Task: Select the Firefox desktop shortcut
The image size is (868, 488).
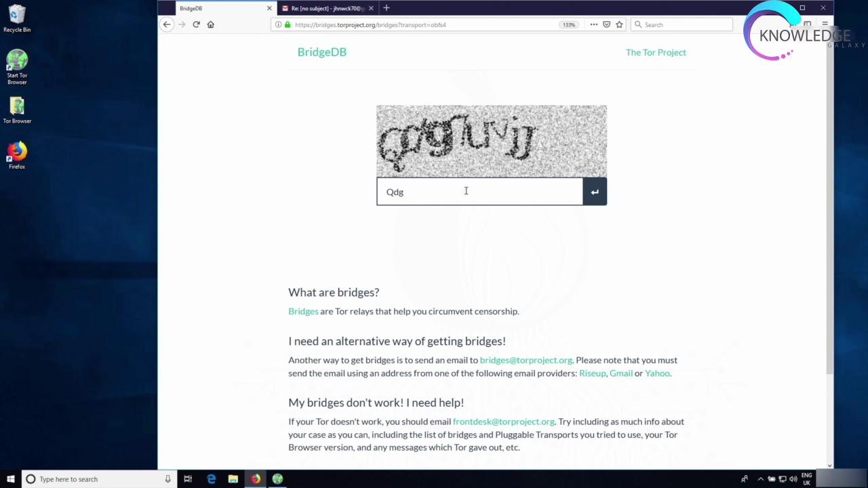Action: pos(17,155)
